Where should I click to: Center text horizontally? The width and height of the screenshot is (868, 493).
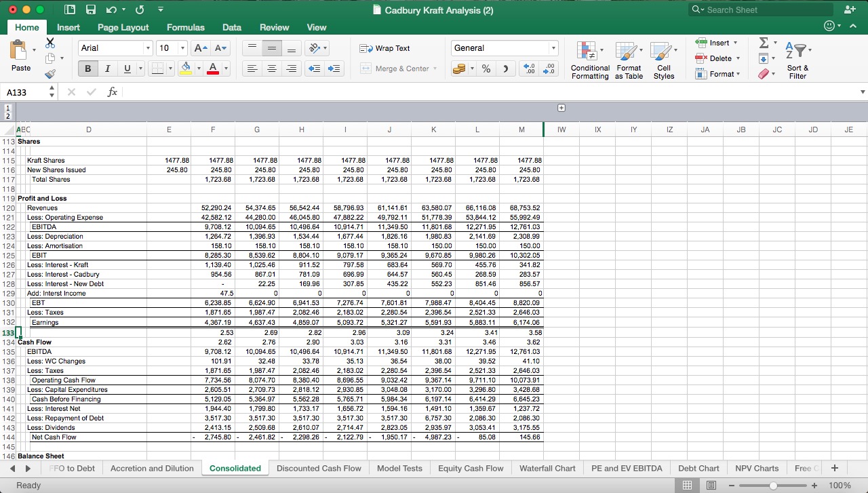[x=271, y=68]
